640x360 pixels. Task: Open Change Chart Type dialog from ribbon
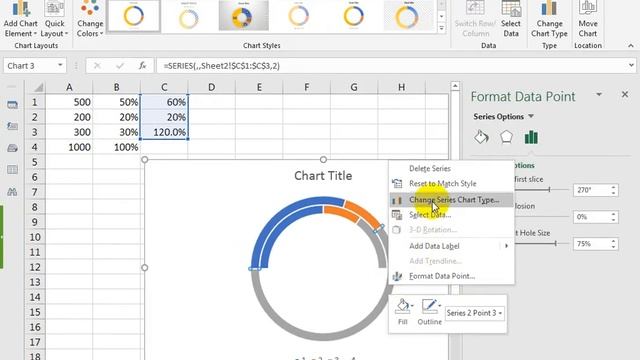click(549, 20)
